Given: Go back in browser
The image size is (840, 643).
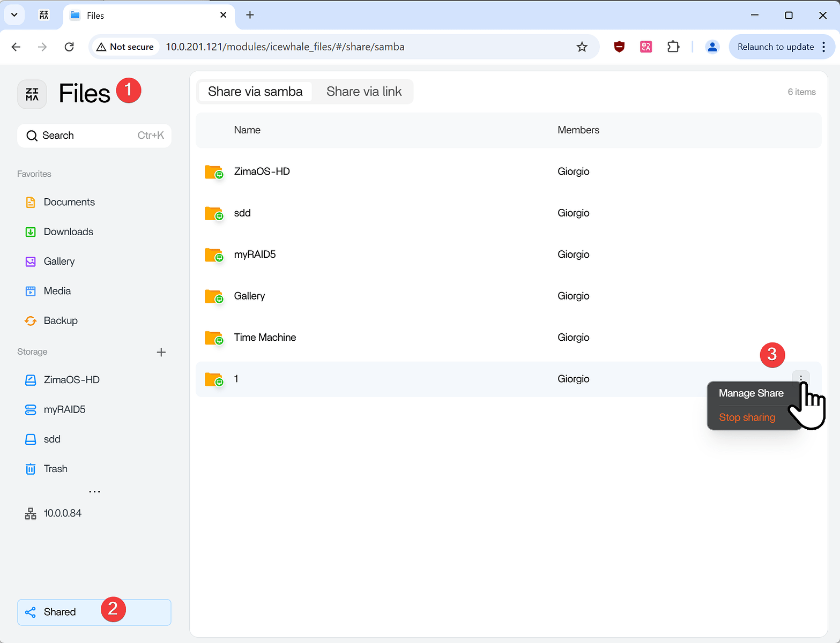Looking at the screenshot, I should (x=16, y=47).
